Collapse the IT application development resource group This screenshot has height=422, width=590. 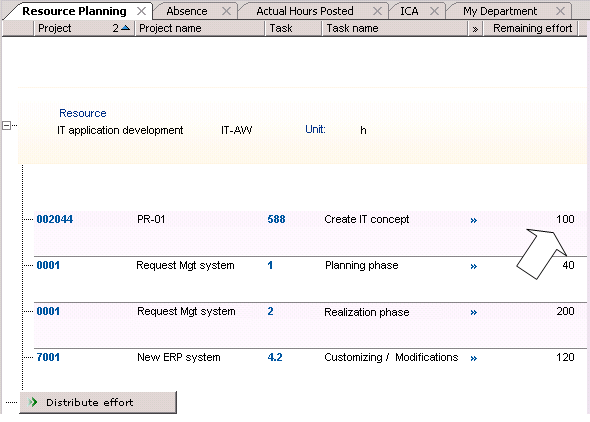(x=6, y=126)
